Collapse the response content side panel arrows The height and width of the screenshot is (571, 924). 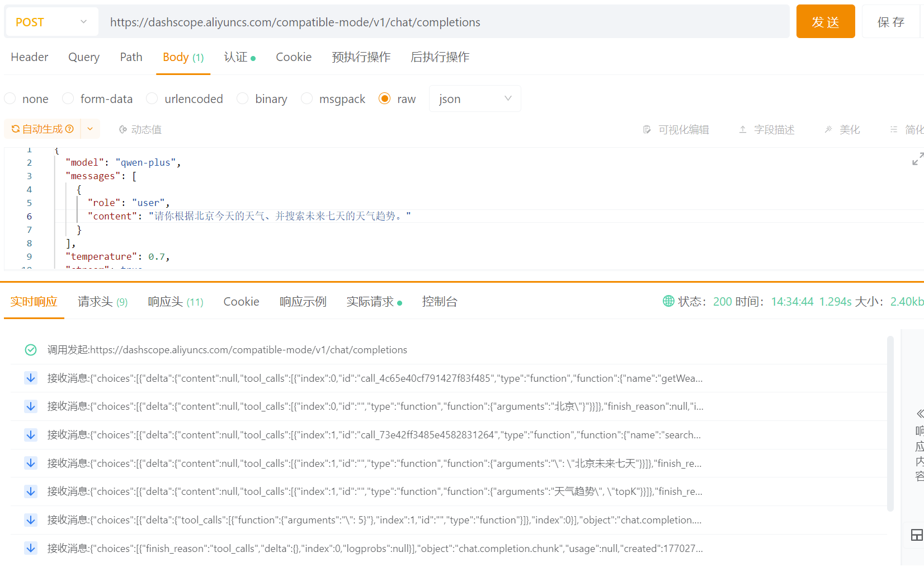(920, 414)
